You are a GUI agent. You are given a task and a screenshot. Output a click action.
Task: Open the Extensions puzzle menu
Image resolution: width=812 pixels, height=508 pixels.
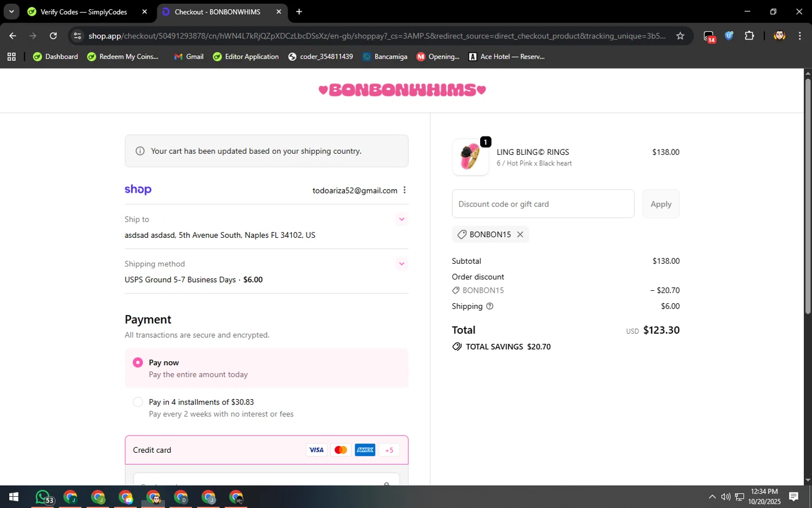point(749,36)
